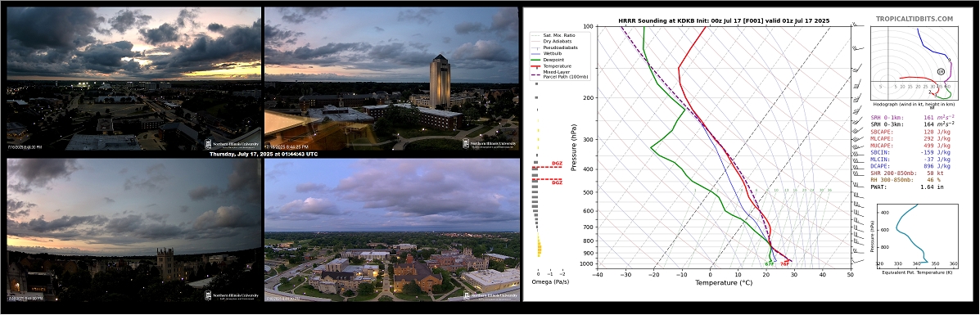Click the Hodograph caption text
This screenshot has height=315, width=980.
(x=914, y=104)
